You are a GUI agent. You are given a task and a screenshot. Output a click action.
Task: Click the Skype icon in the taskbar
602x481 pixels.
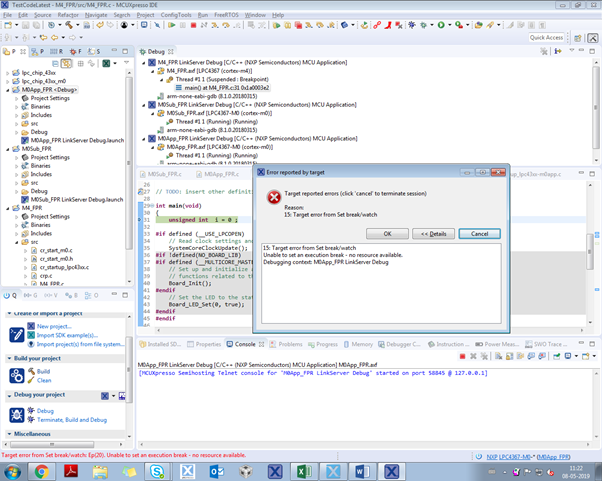(157, 471)
